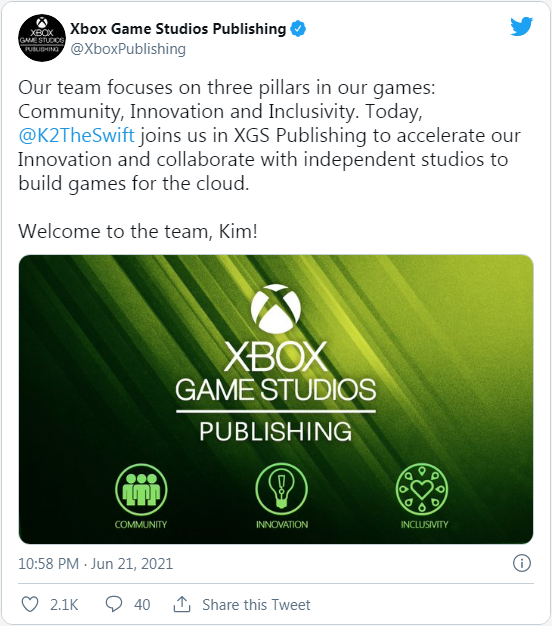Click the 40 replies count
The width and height of the screenshot is (552, 626).
pyautogui.click(x=142, y=605)
